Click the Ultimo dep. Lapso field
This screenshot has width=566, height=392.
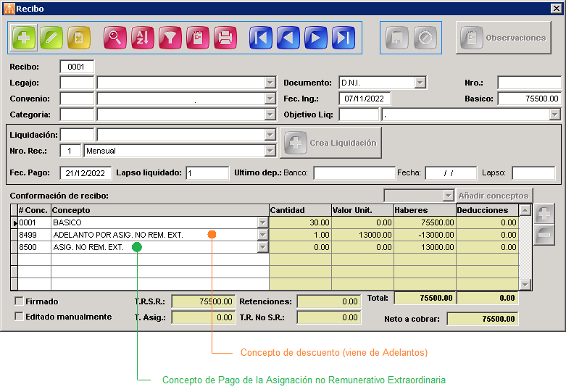(x=533, y=173)
